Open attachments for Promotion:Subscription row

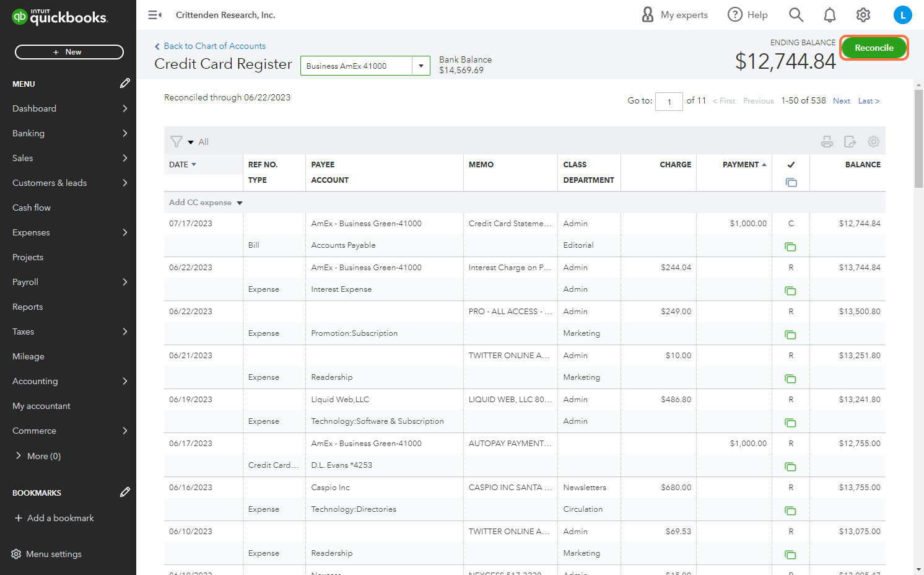[790, 335]
